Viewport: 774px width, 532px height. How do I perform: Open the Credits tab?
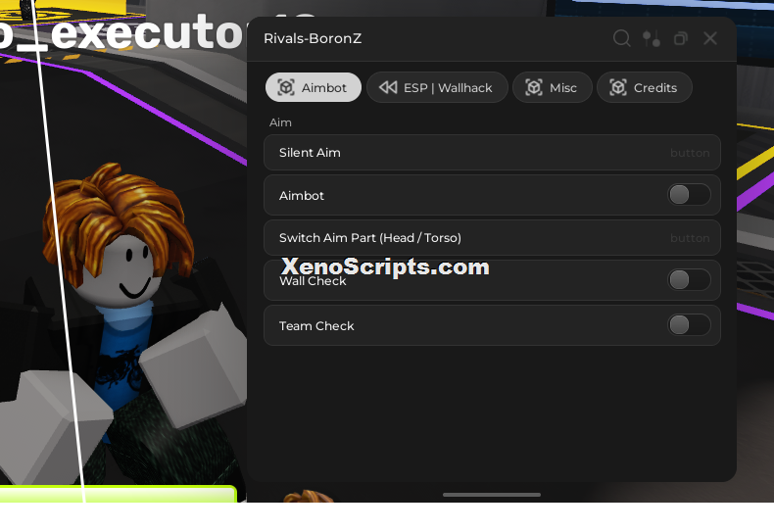coord(644,87)
